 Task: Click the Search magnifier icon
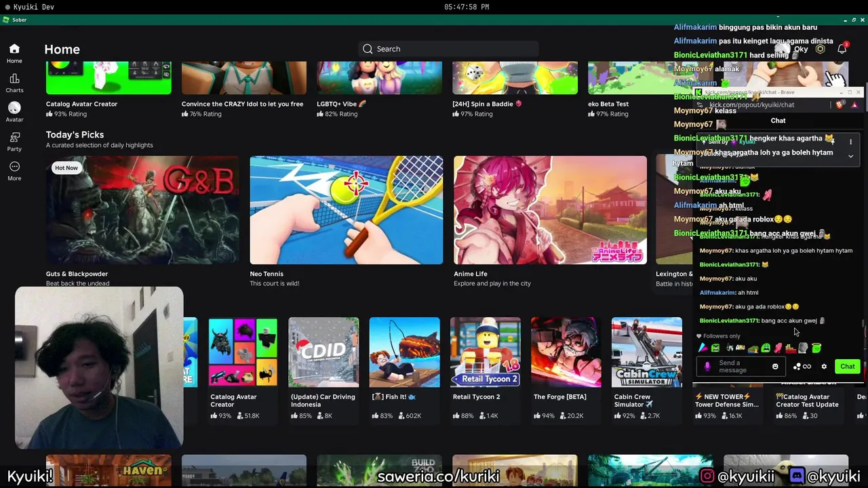368,49
